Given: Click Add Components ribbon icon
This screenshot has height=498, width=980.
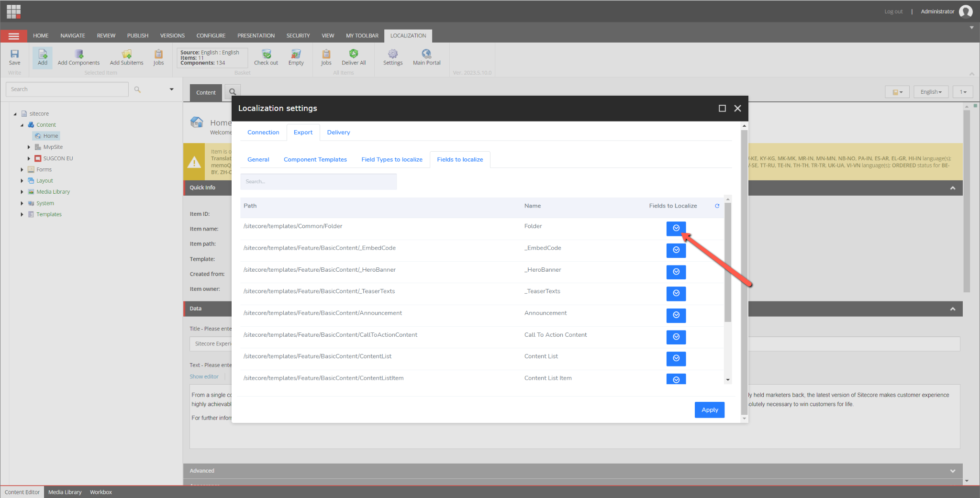Looking at the screenshot, I should (x=78, y=57).
